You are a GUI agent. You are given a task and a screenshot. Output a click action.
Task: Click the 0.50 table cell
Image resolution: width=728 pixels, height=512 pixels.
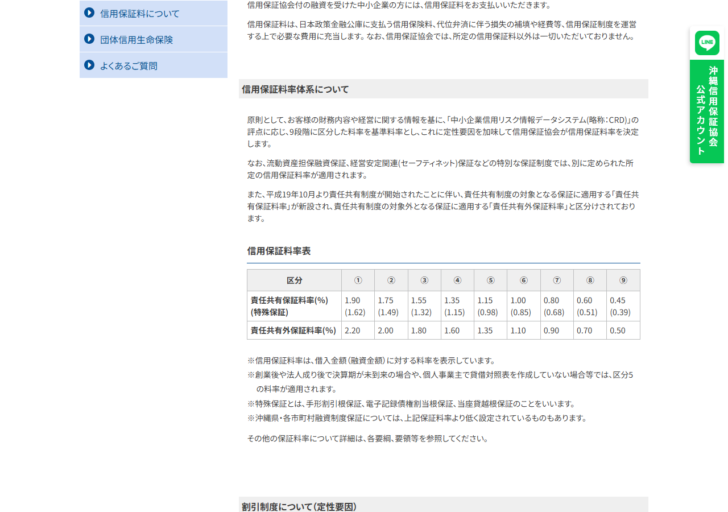(x=623, y=331)
